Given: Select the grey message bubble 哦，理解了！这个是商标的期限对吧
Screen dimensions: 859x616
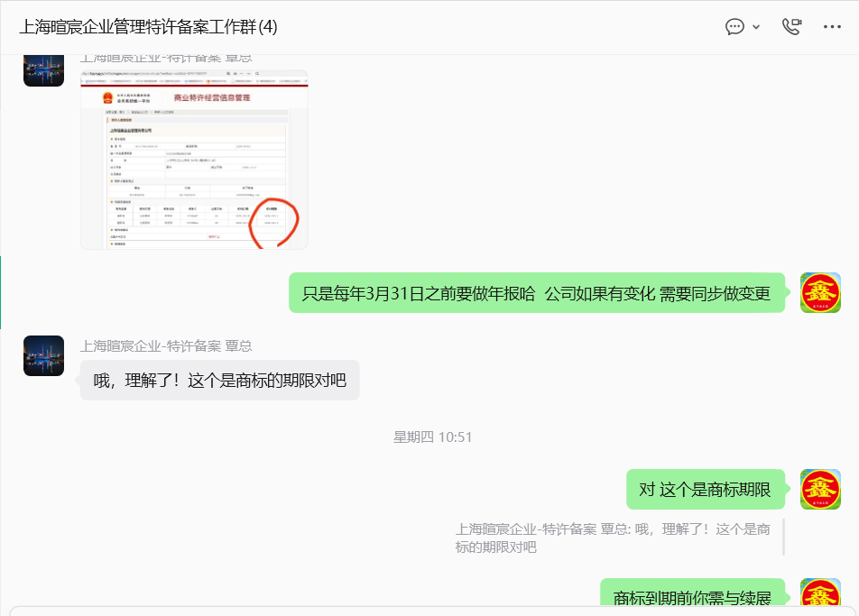Looking at the screenshot, I should pos(219,380).
